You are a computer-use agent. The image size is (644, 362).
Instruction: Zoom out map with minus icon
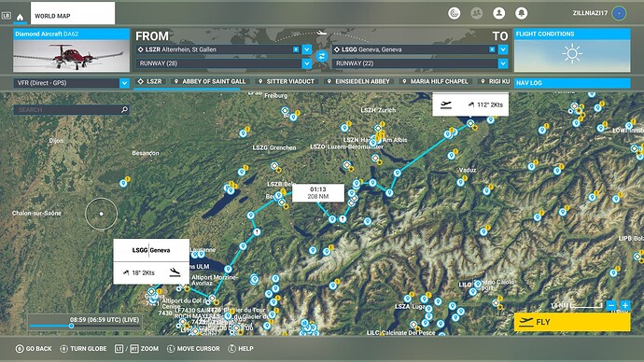611,305
